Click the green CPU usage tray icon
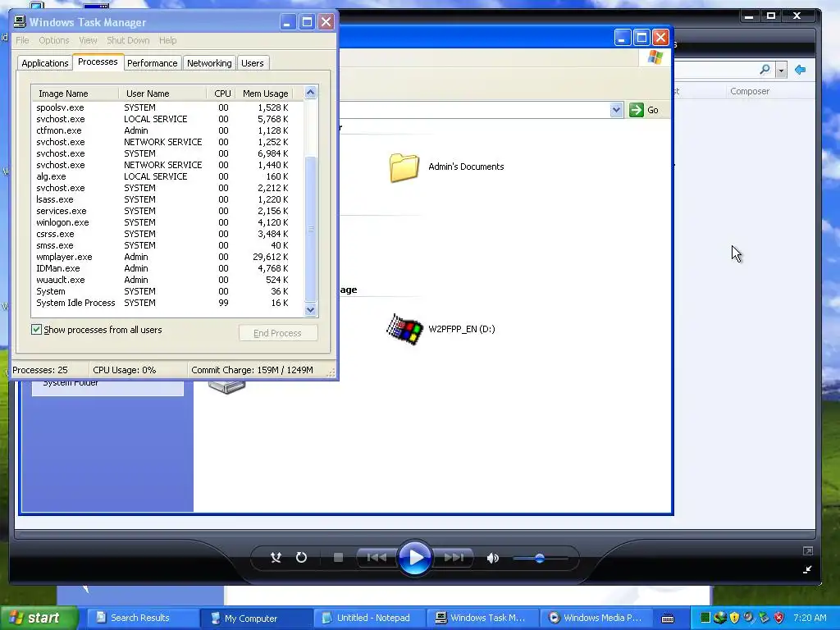Screen dimensions: 840x630 click(705, 618)
